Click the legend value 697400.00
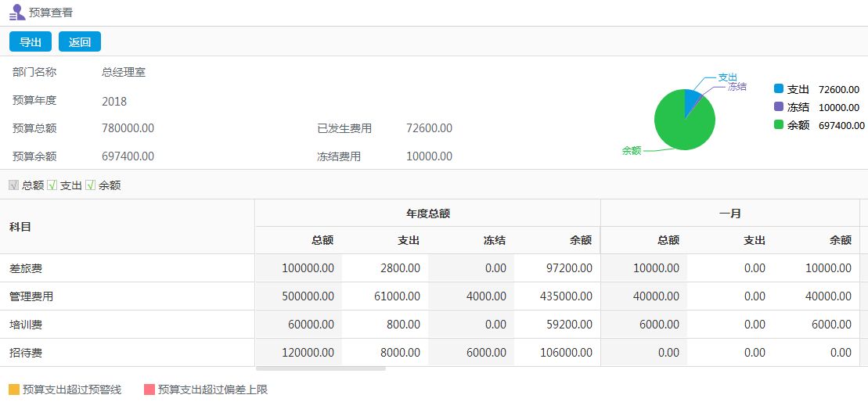Image resolution: width=868 pixels, height=402 pixels. (841, 125)
